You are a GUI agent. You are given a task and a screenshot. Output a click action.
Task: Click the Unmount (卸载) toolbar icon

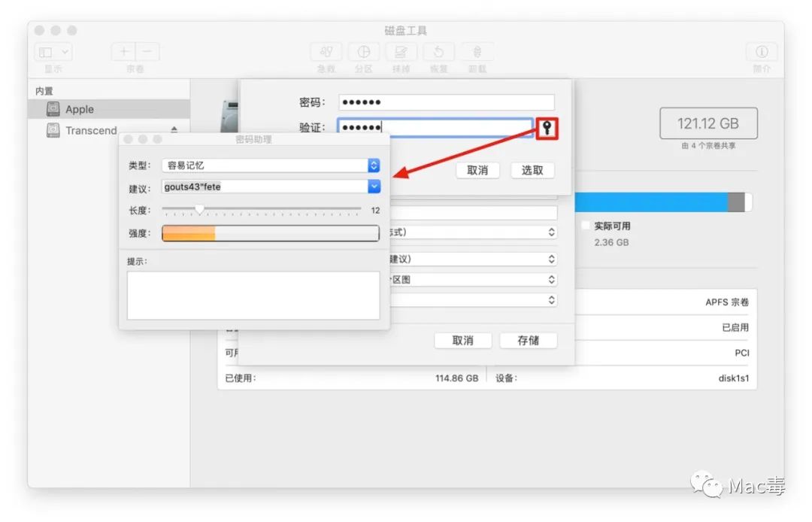tap(477, 53)
